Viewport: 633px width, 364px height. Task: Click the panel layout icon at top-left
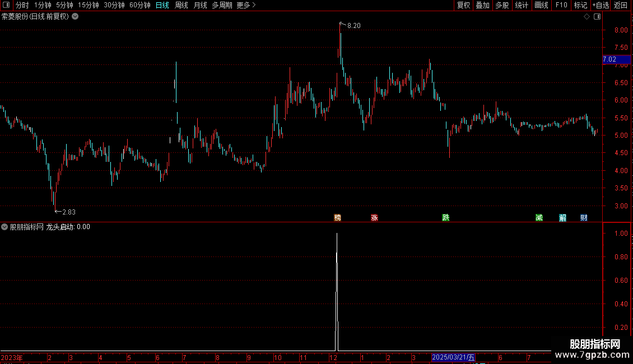[6, 5]
